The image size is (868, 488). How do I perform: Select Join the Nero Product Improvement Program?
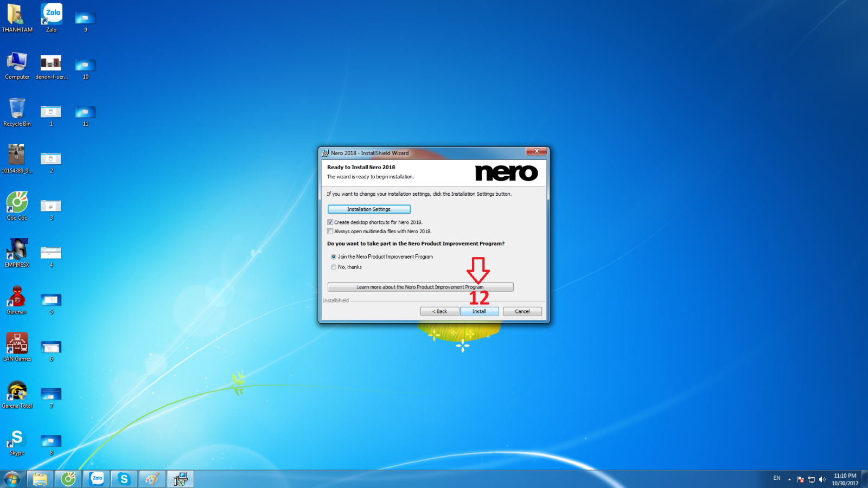[x=334, y=257]
